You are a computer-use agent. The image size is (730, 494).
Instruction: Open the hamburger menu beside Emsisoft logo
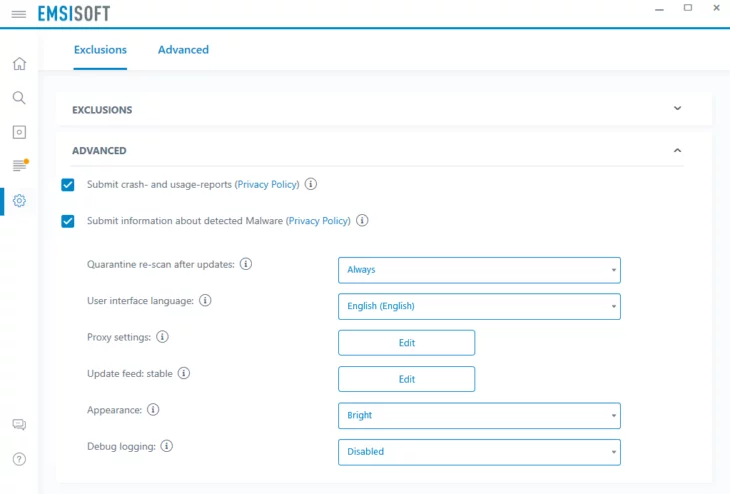click(x=19, y=14)
